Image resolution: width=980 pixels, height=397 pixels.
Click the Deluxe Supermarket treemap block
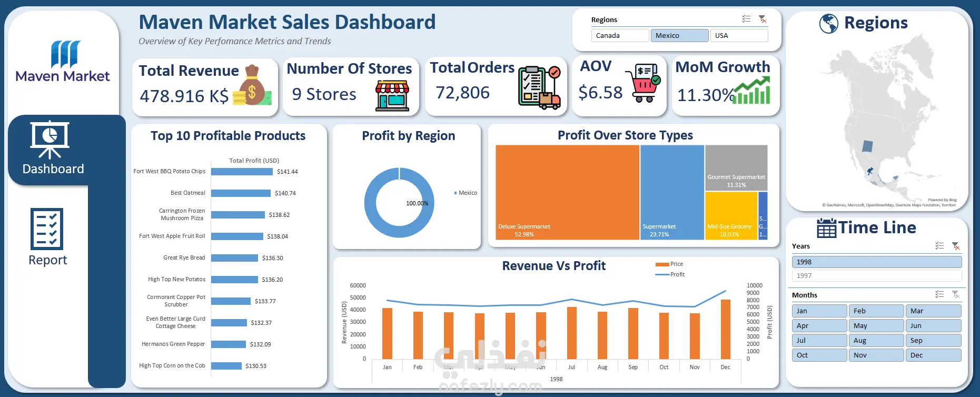pyautogui.click(x=568, y=192)
